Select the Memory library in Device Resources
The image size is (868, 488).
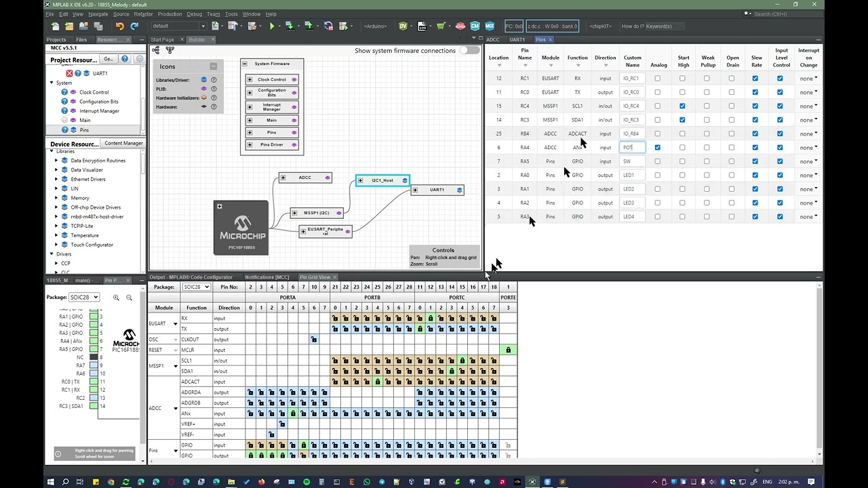(x=80, y=198)
